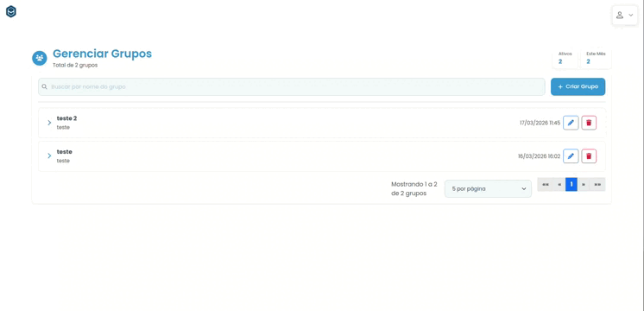The width and height of the screenshot is (644, 311).
Task: Delete the 'teste' group from 16/03/2026
Action: click(589, 156)
